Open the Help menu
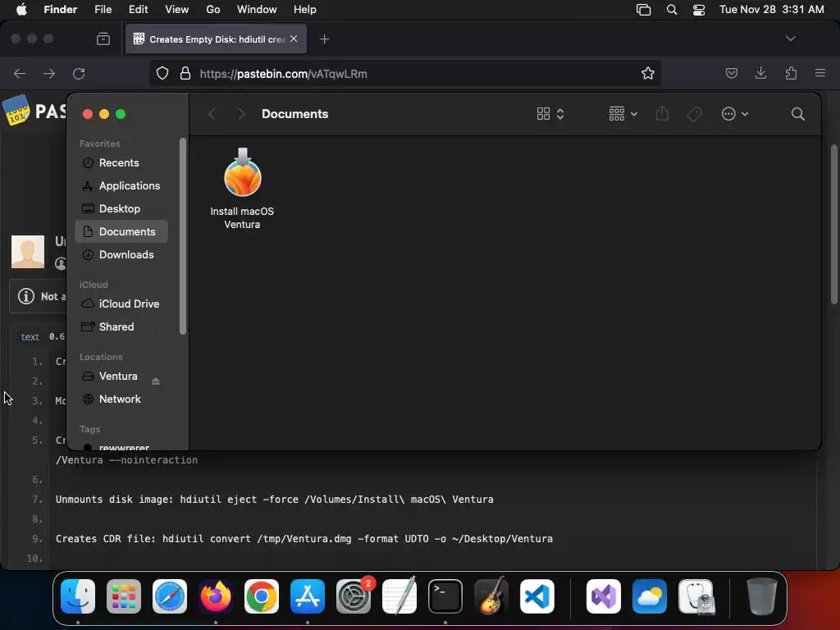The width and height of the screenshot is (840, 630). [305, 10]
